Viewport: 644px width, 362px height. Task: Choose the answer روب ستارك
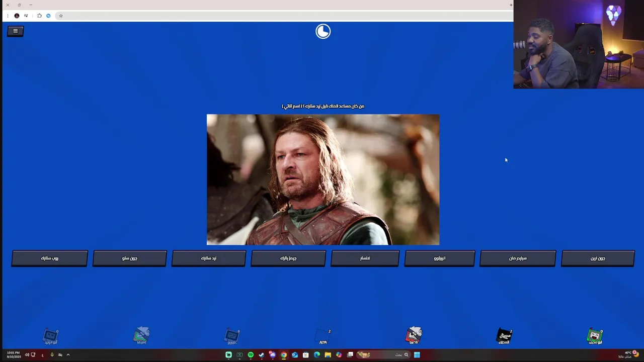pyautogui.click(x=50, y=258)
